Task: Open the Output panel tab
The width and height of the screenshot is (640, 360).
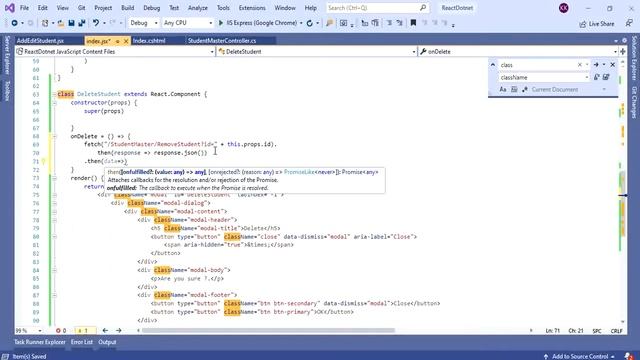Action: coord(107,342)
